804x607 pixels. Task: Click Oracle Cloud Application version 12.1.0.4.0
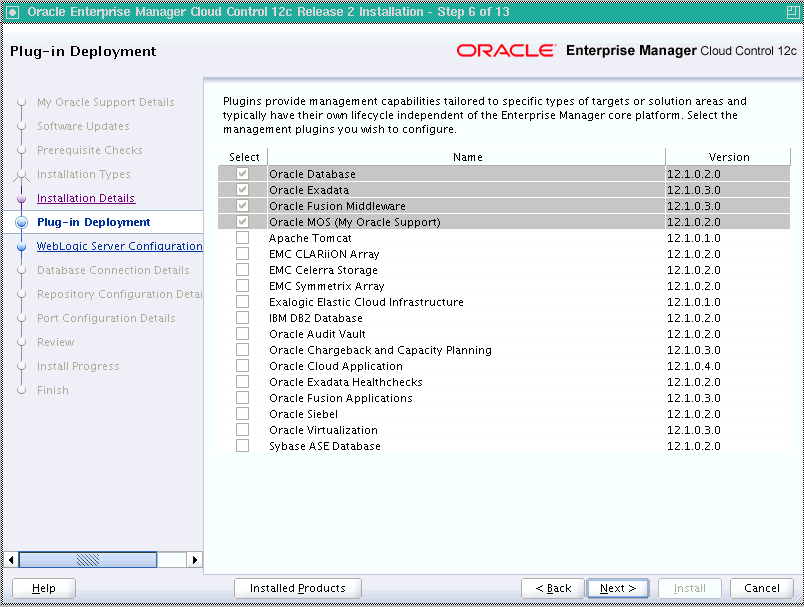point(693,366)
